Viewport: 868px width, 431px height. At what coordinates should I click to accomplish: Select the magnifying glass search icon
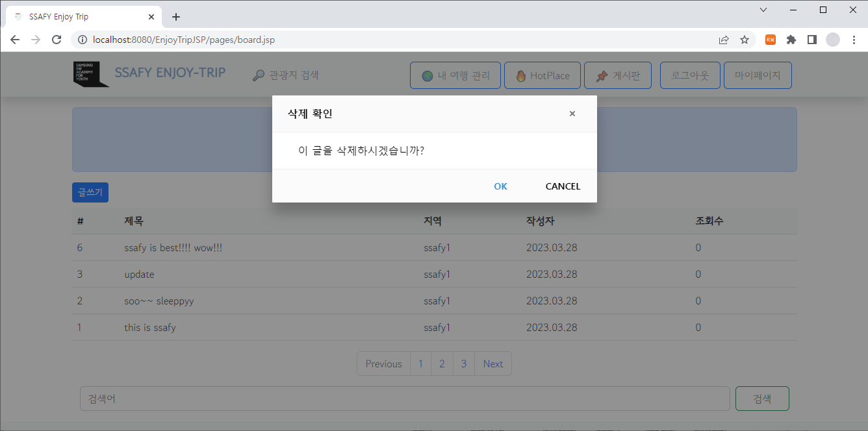point(257,74)
